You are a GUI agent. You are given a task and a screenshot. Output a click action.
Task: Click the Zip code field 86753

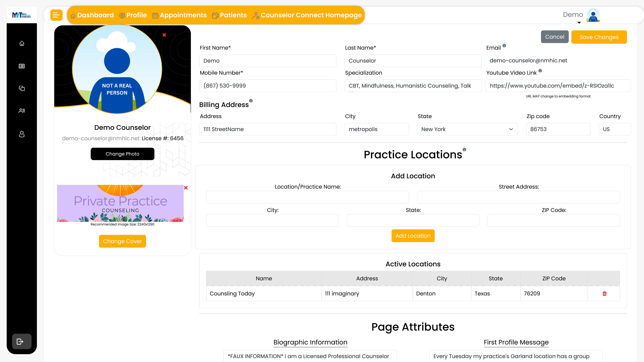558,129
